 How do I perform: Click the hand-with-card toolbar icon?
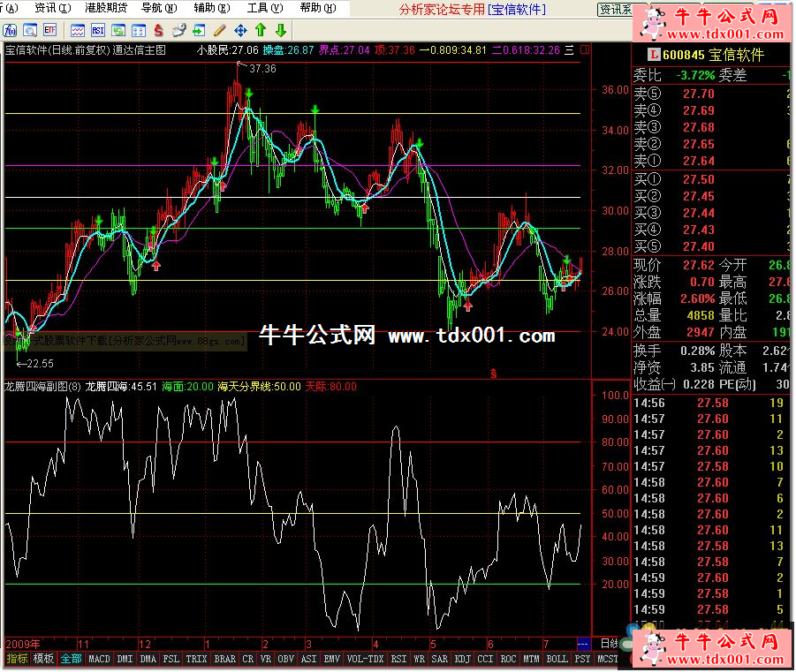pyautogui.click(x=178, y=30)
